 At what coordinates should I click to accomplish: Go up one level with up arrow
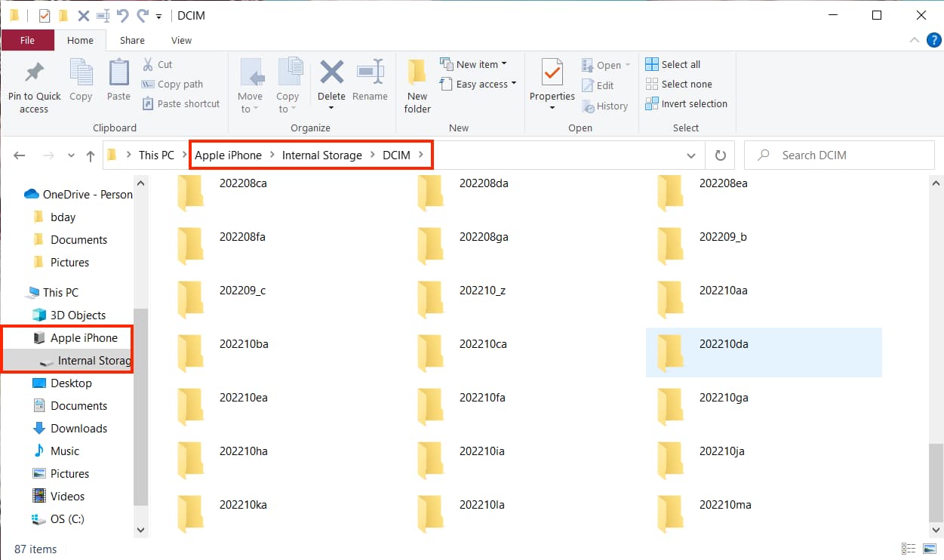click(x=91, y=155)
